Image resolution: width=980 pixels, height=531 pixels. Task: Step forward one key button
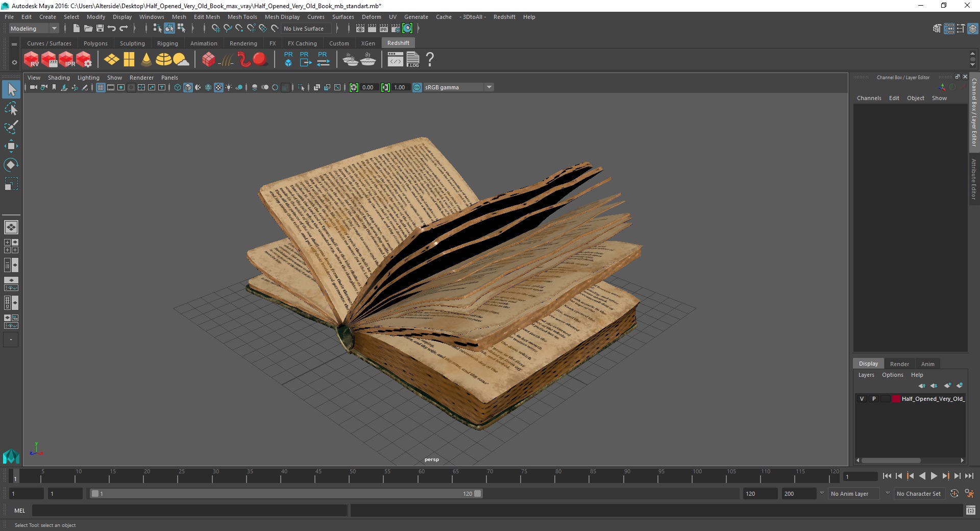tap(945, 476)
